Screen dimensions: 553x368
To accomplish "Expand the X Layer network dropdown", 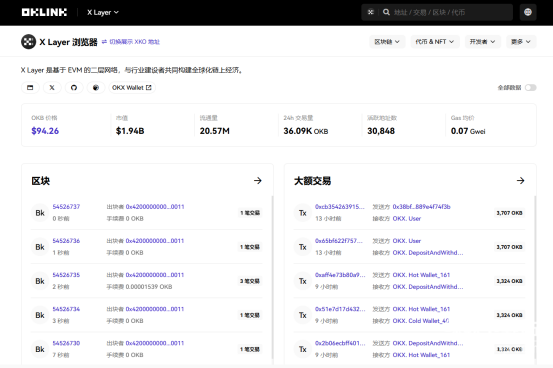I will (103, 12).
